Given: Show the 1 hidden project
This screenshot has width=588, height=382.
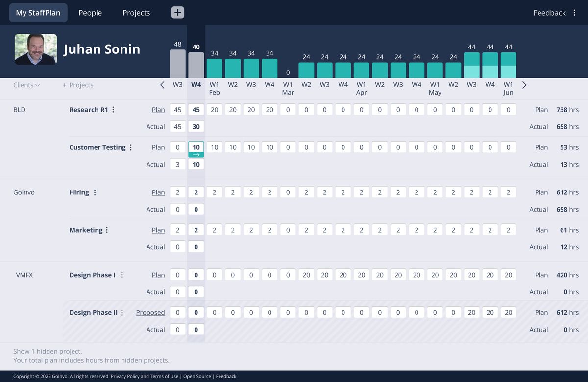Looking at the screenshot, I should (x=48, y=351).
